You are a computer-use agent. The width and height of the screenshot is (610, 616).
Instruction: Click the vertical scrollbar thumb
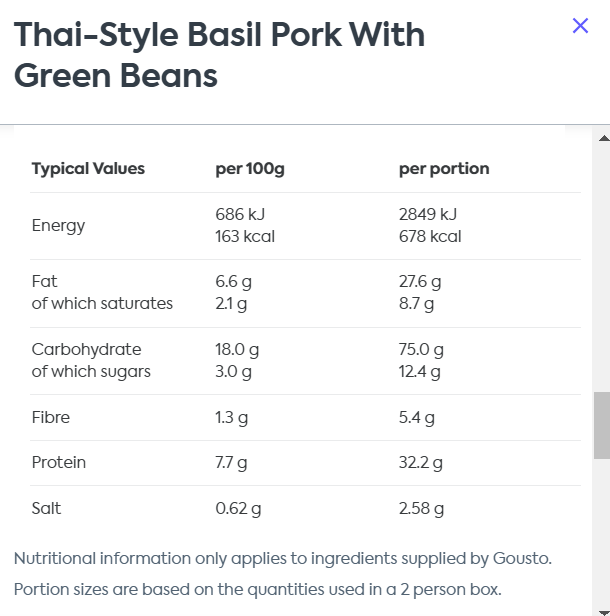click(x=602, y=425)
